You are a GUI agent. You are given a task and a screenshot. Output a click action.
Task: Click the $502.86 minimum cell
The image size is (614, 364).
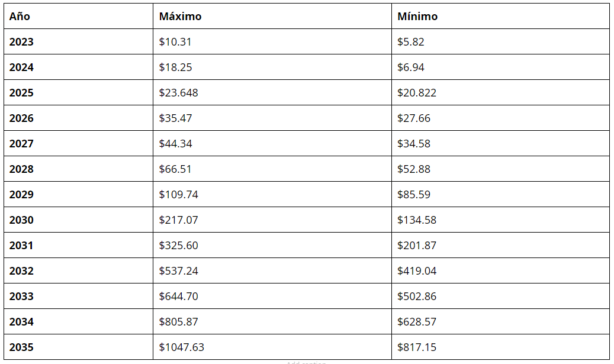coord(500,296)
